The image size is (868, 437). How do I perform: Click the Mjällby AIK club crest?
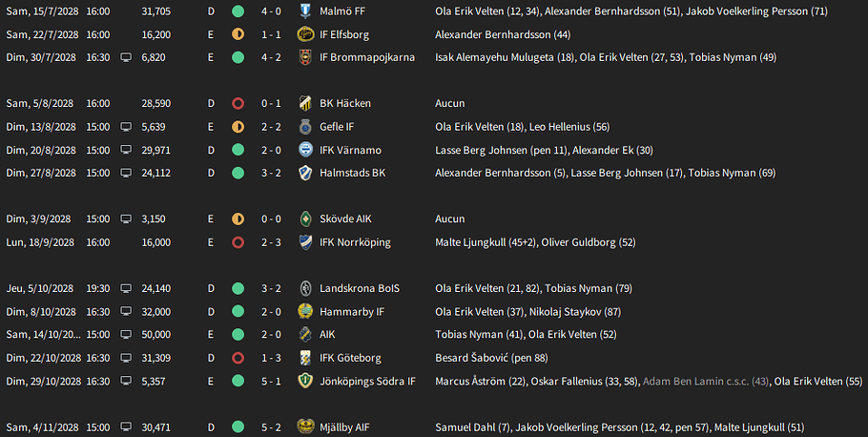tap(305, 427)
